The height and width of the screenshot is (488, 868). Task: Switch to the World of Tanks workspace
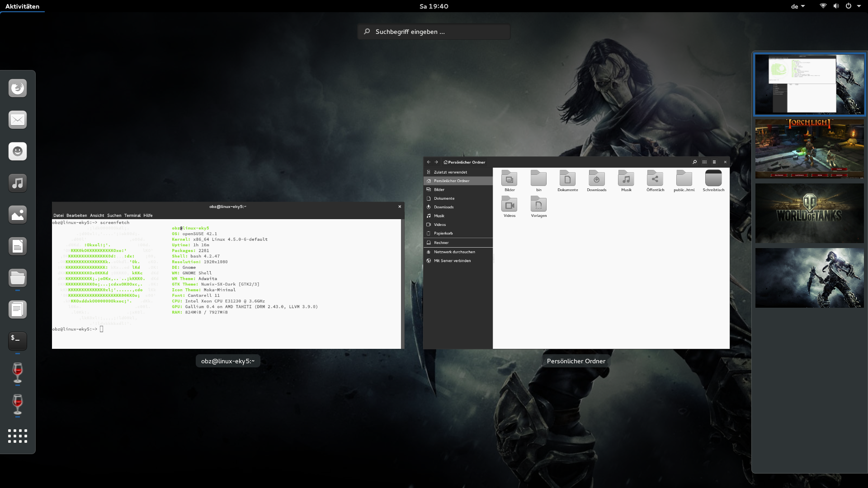809,213
